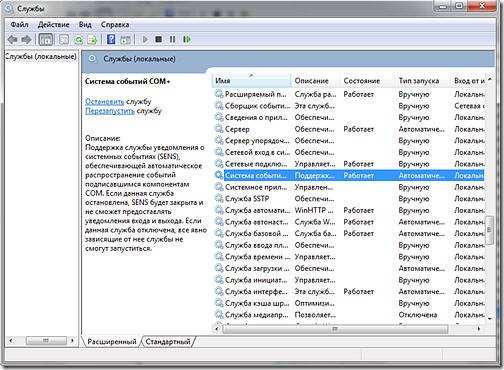This screenshot has height=370, width=504.
Task: Select the Расширяемый п... service row
Action: 349,94
